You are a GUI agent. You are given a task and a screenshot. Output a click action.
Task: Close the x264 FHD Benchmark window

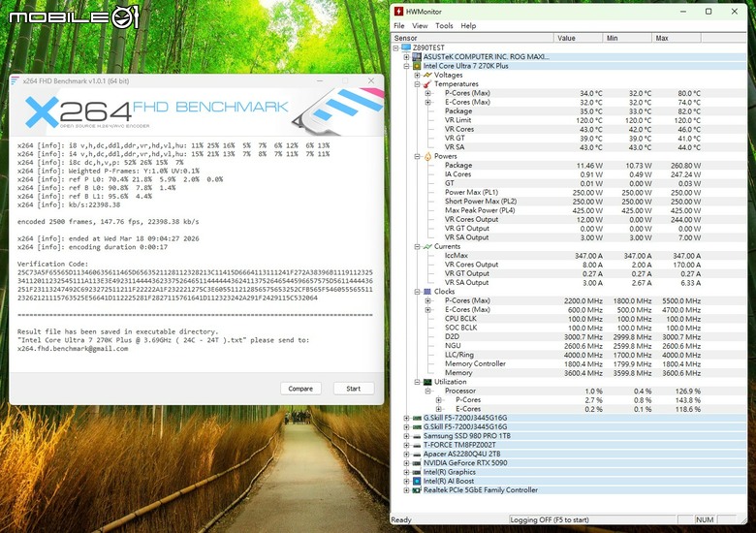click(x=371, y=80)
